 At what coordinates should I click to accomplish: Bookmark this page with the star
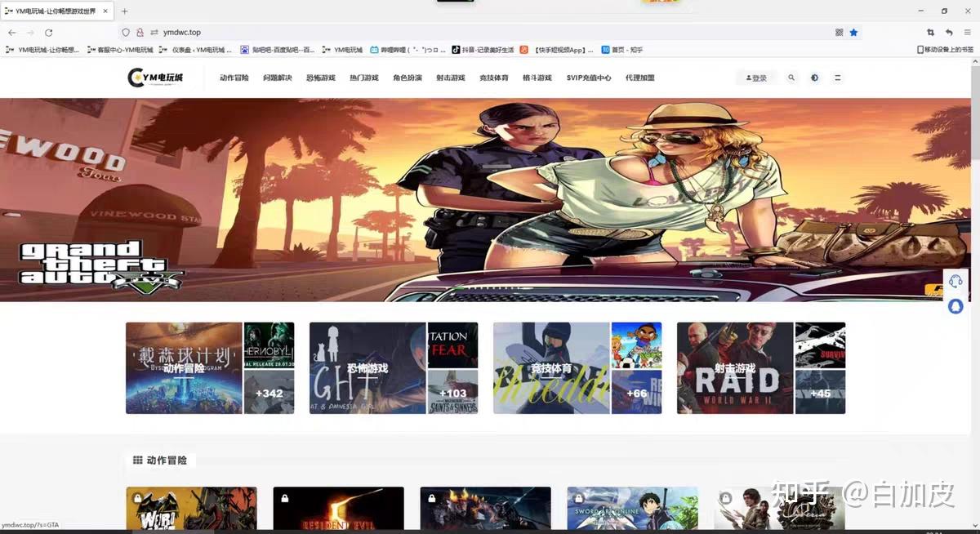(x=853, y=32)
